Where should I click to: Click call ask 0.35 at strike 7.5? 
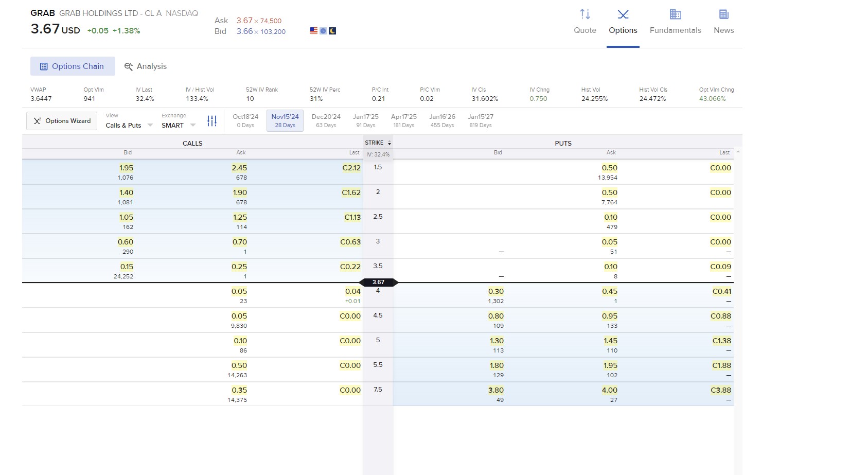click(x=239, y=390)
